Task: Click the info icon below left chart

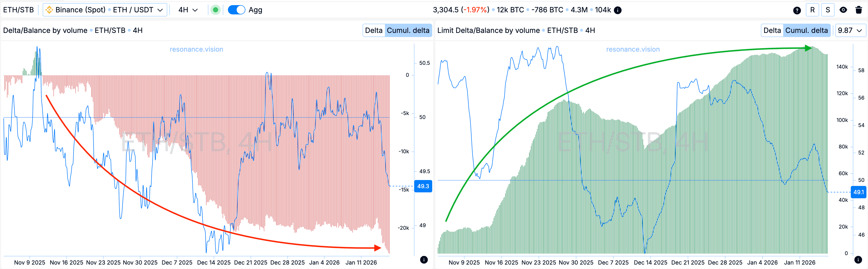Action: coord(424,259)
